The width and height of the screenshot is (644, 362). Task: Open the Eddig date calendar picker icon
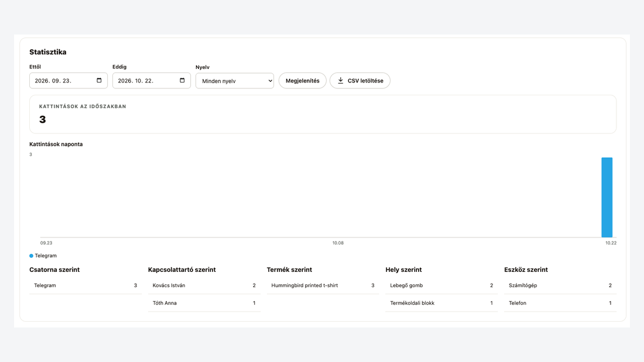pos(182,81)
